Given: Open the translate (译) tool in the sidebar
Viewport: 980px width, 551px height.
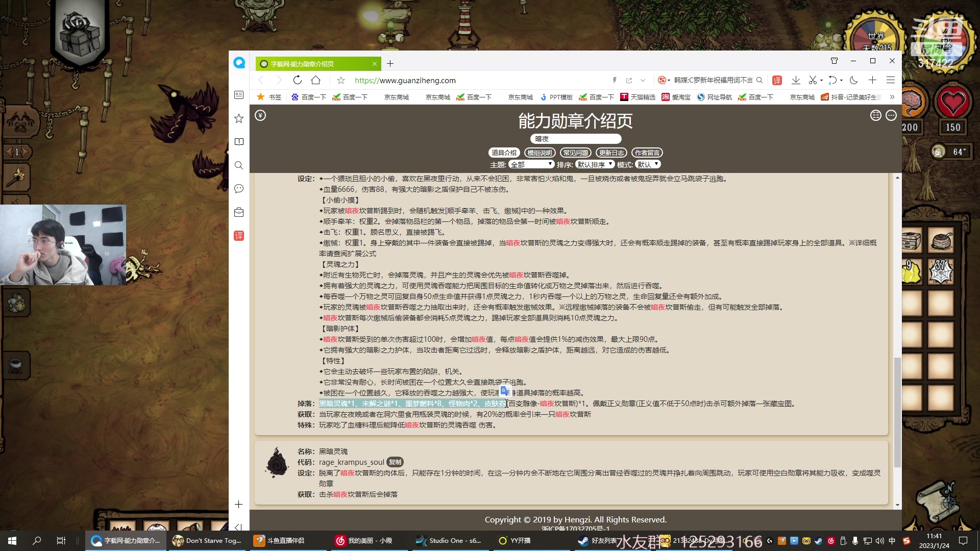Looking at the screenshot, I should pyautogui.click(x=238, y=236).
